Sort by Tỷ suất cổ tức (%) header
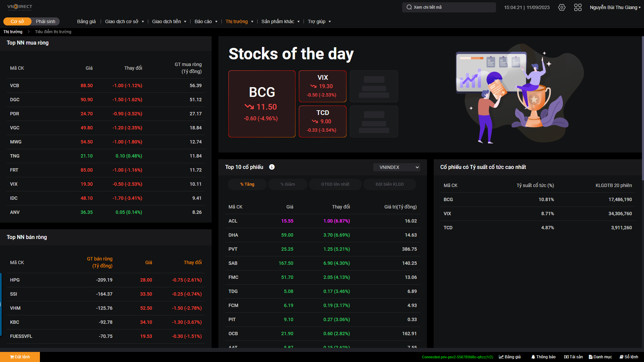The width and height of the screenshot is (644, 362). tap(535, 185)
